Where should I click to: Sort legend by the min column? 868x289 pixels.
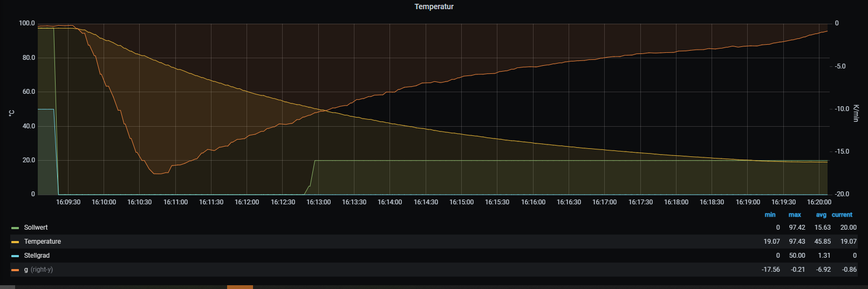coord(770,215)
